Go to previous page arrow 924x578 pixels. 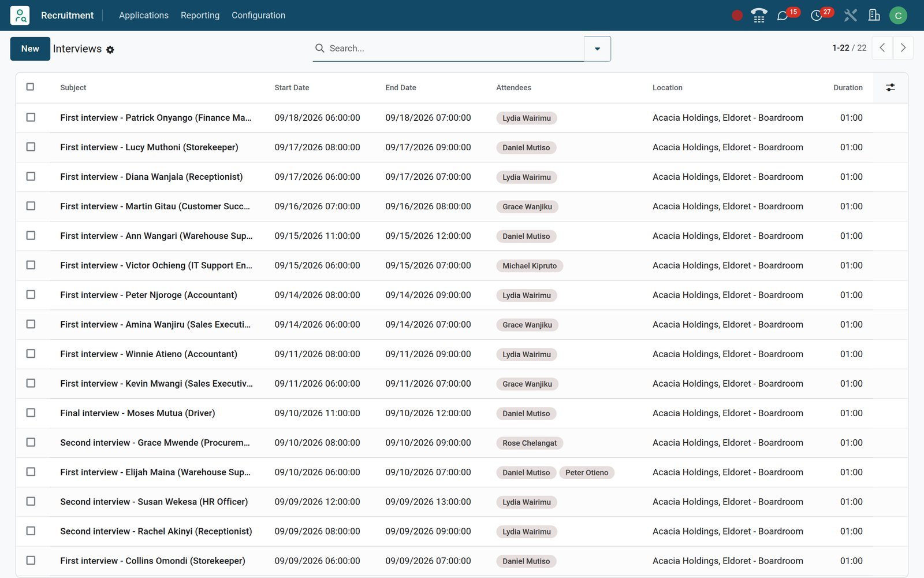882,48
